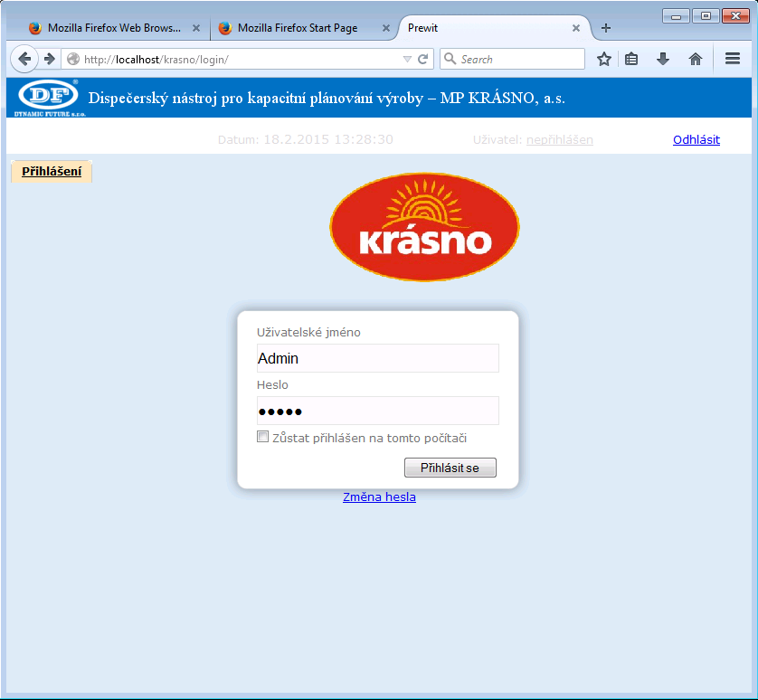Close the Mozilla Firefox Start Page tab

(x=385, y=28)
